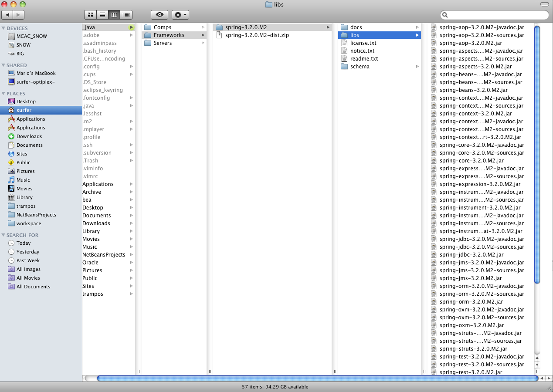
Task: Select column view mode
Action: pyautogui.click(x=114, y=14)
